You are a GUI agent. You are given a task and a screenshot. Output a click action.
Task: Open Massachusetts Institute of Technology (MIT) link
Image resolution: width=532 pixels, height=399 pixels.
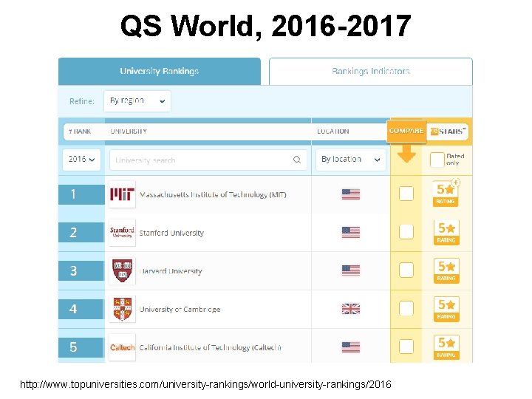(213, 195)
